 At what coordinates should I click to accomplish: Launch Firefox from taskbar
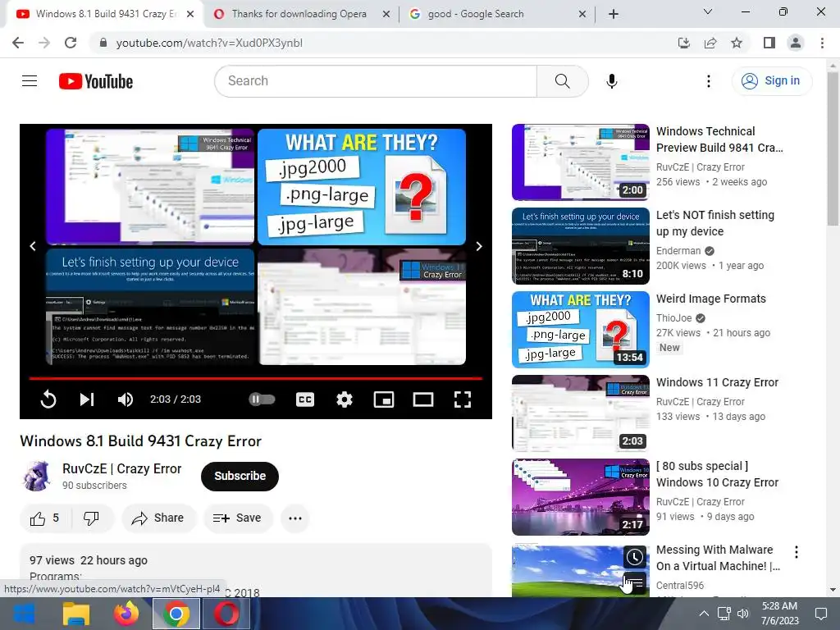[x=126, y=614]
